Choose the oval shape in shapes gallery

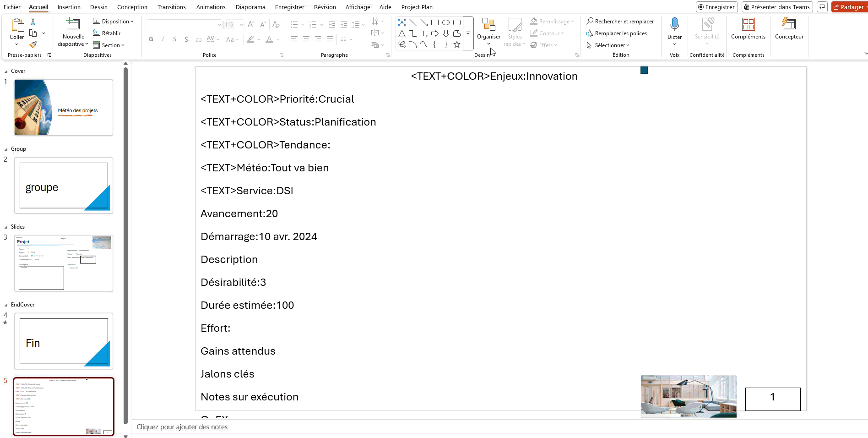pos(445,22)
